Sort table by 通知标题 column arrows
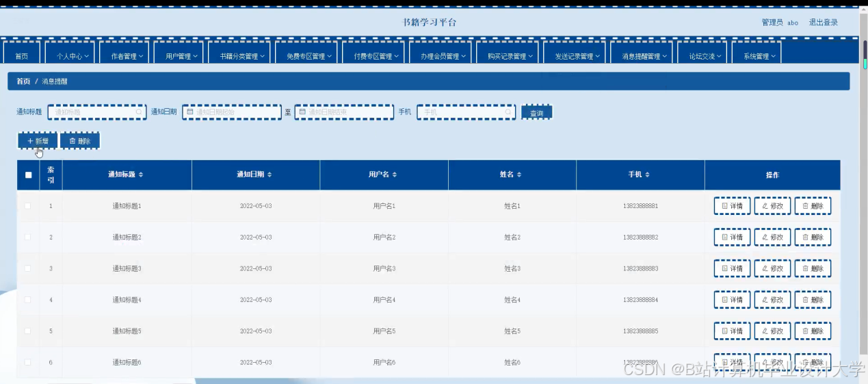 (141, 175)
